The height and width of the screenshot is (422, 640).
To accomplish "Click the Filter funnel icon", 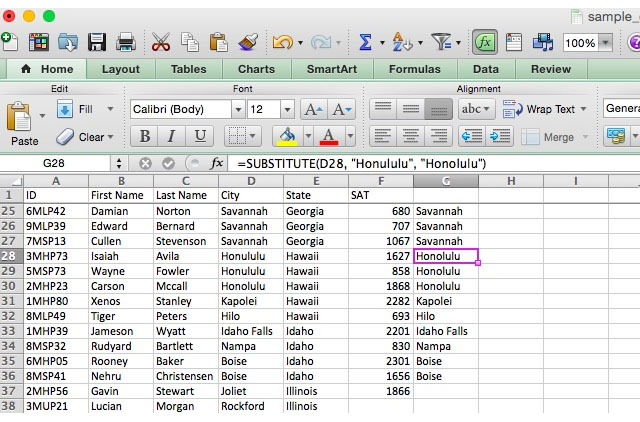I will (442, 42).
